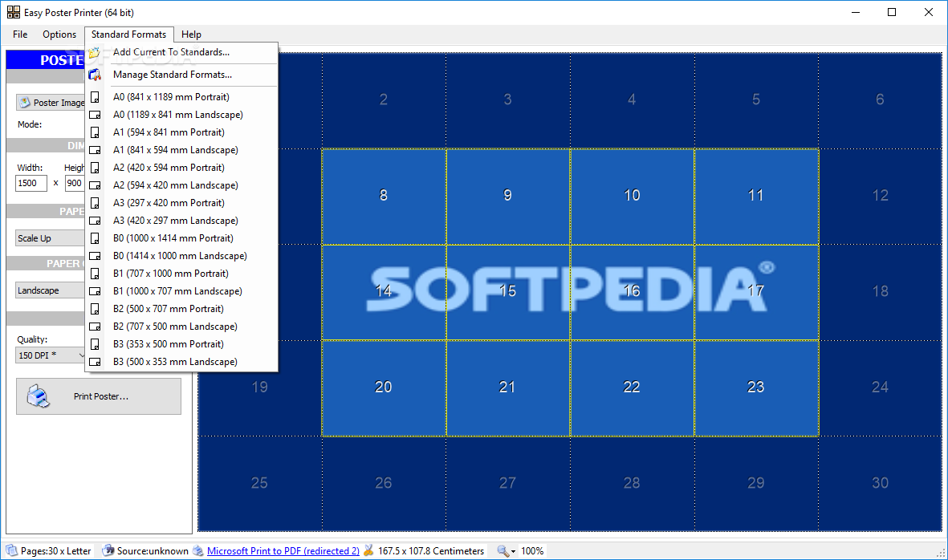Image resolution: width=948 pixels, height=560 pixels.
Task: Click landscape icon beside A3 420 x 297
Action: pos(95,221)
